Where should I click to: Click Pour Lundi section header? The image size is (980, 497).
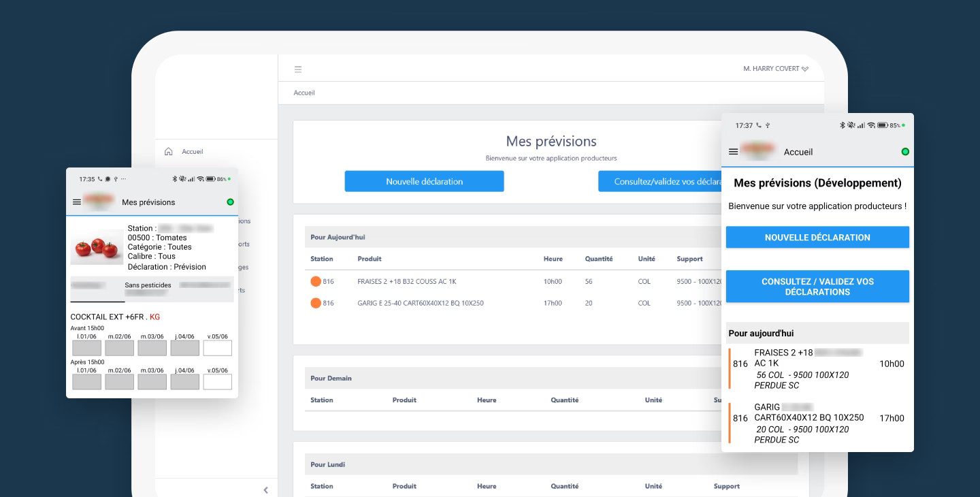pyautogui.click(x=551, y=464)
